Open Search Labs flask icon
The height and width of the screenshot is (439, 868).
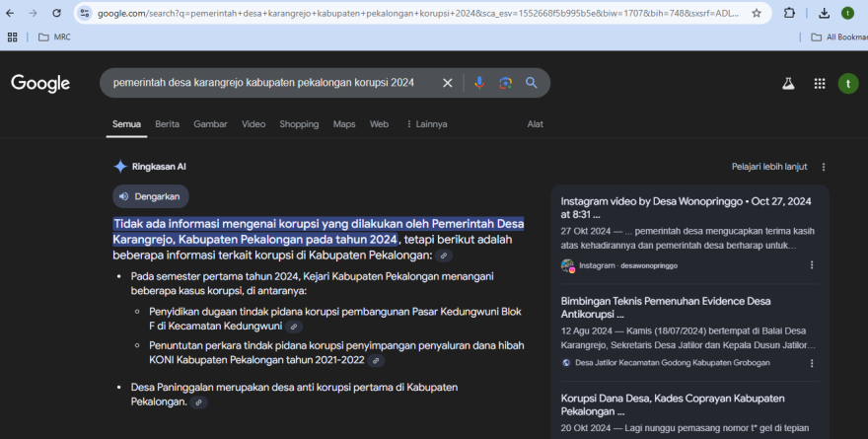coord(788,84)
